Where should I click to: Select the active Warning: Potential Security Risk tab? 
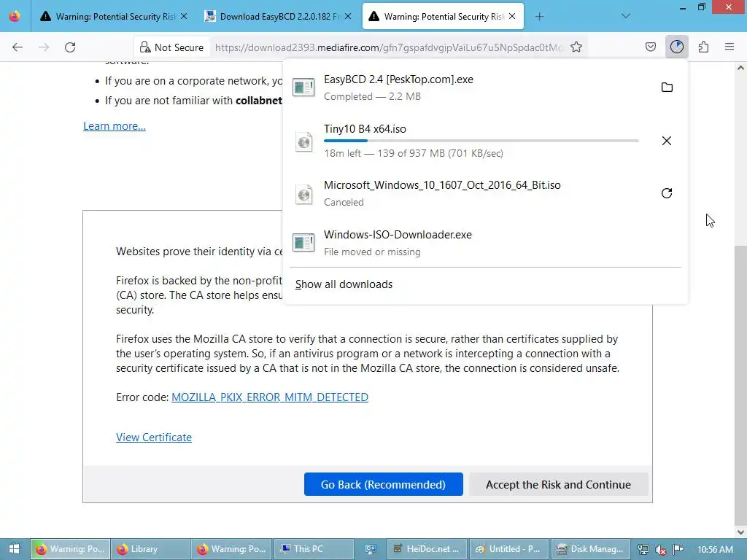[443, 17]
